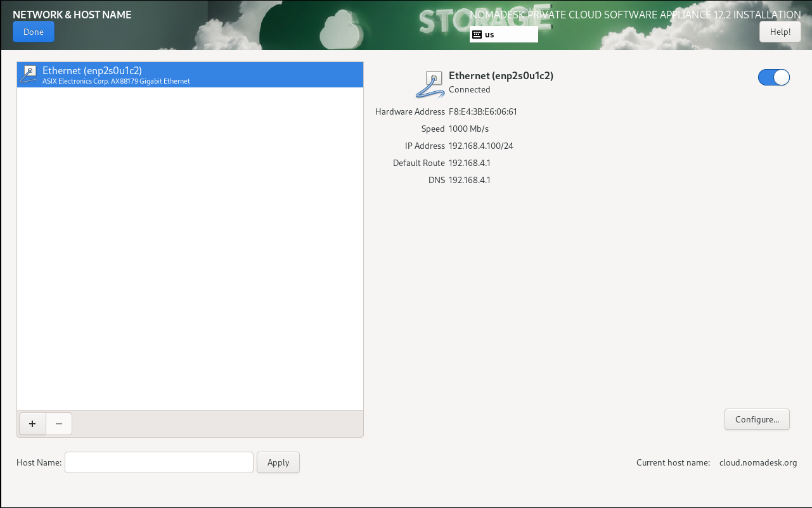812x508 pixels.
Task: Click the DNS label
Action: 437,180
